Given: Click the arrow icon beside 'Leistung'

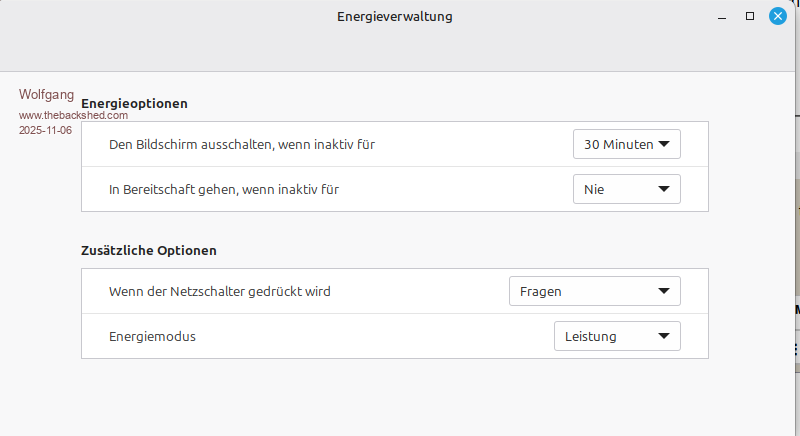Looking at the screenshot, I should (663, 336).
